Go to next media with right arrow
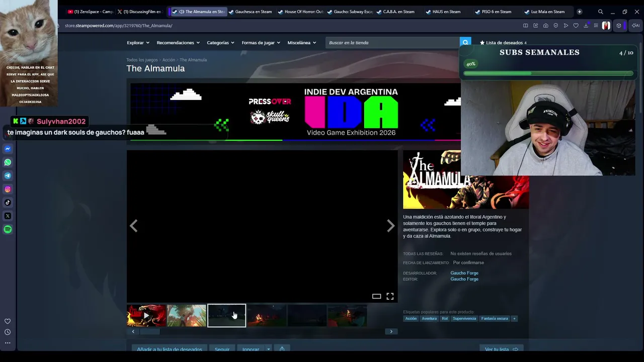The image size is (644, 362). [390, 226]
